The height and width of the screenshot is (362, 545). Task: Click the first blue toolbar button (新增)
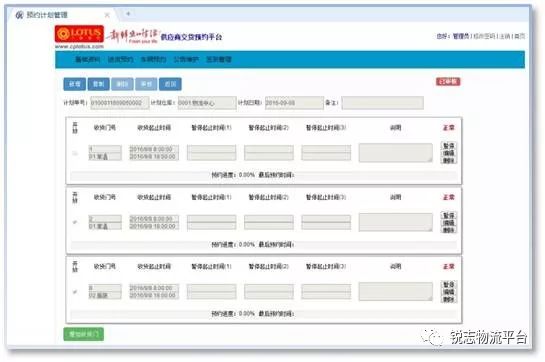click(x=75, y=84)
